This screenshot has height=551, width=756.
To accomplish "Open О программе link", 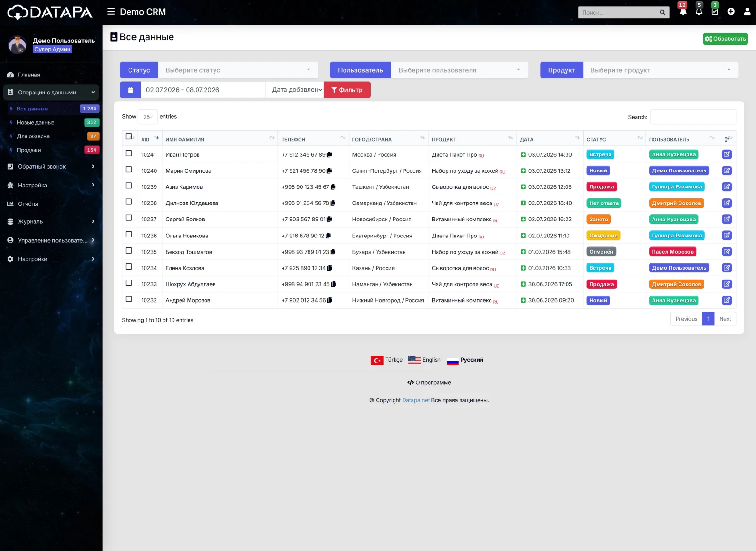I will tap(429, 382).
